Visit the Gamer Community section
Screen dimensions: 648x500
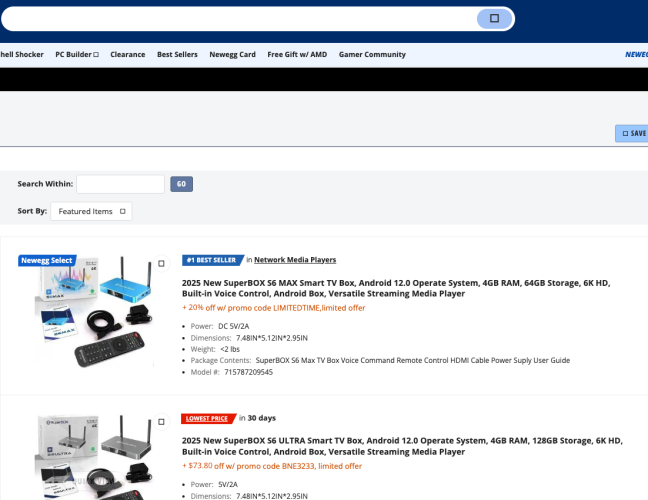click(372, 54)
